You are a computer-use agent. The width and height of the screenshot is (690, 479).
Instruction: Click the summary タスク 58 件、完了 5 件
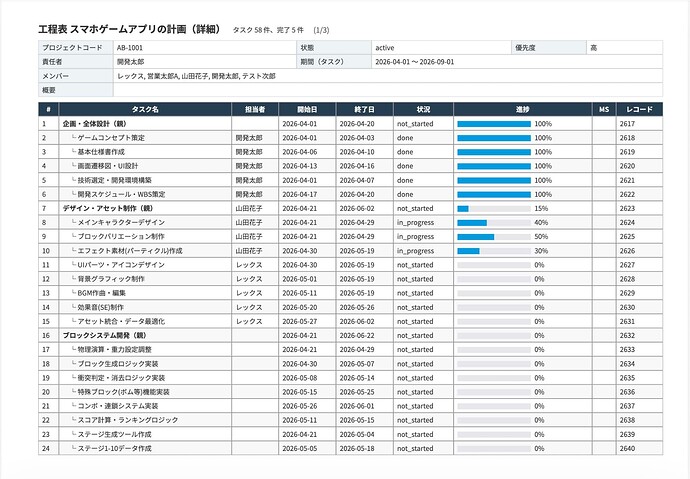268,30
